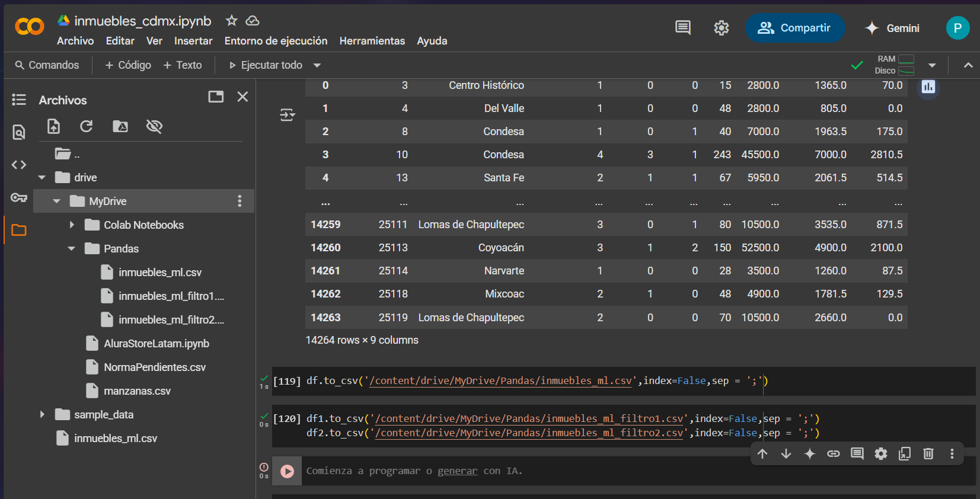Open the files panel in new tab
This screenshot has width=980, height=499.
[216, 97]
